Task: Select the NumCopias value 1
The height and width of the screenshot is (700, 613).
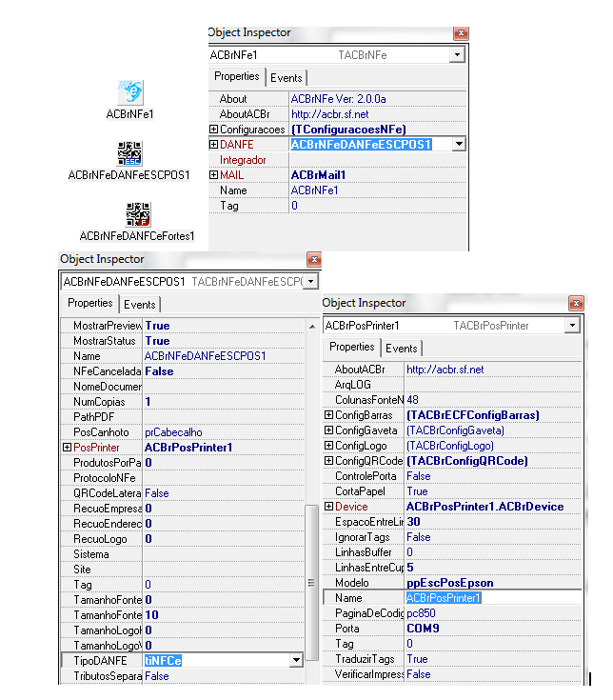Action: click(148, 401)
